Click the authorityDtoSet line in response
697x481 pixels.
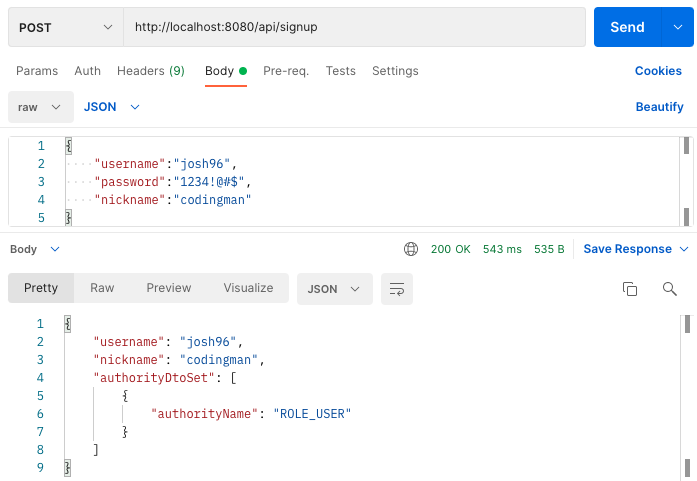click(x=165, y=378)
